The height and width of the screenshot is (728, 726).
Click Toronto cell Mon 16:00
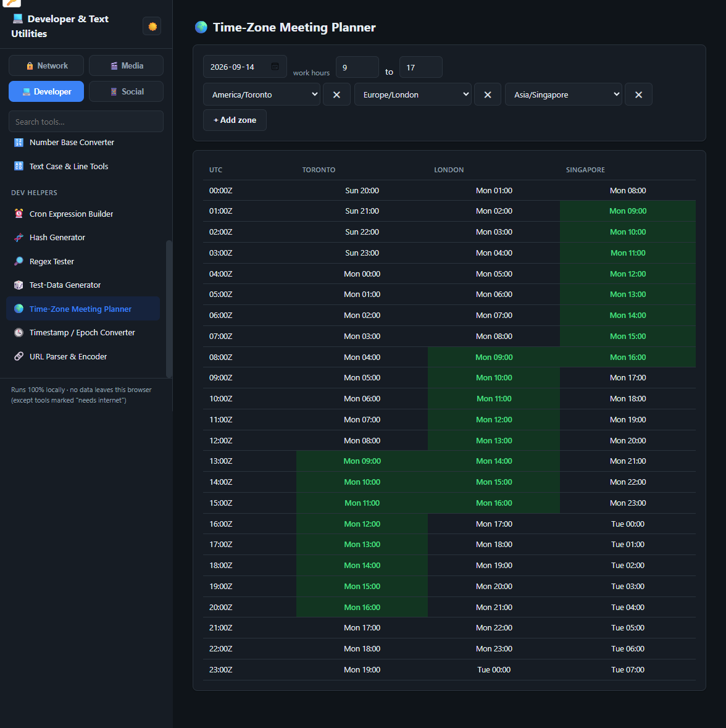[362, 608]
